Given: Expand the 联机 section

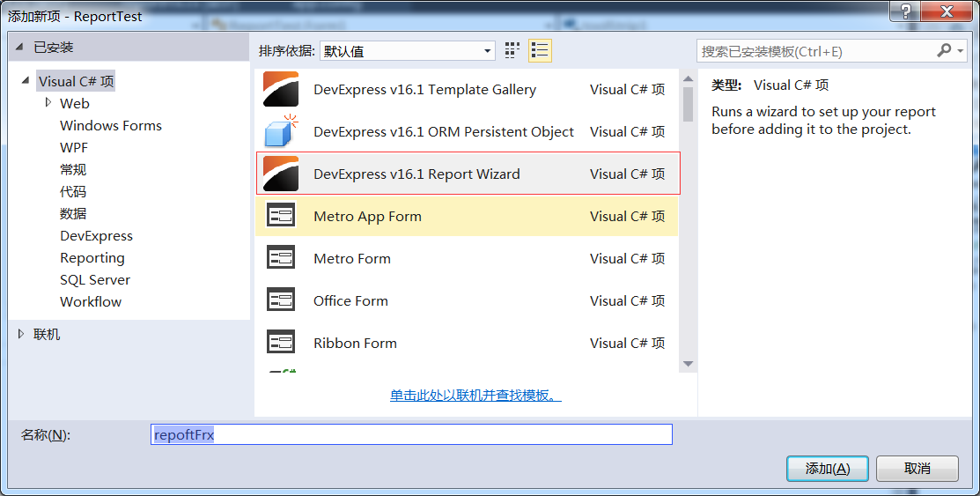Looking at the screenshot, I should click(x=20, y=334).
